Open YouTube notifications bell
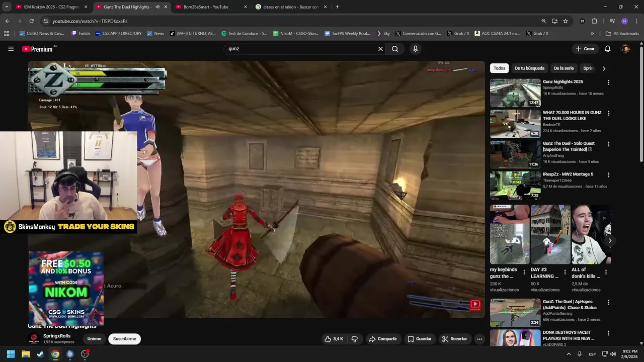 [x=607, y=49]
